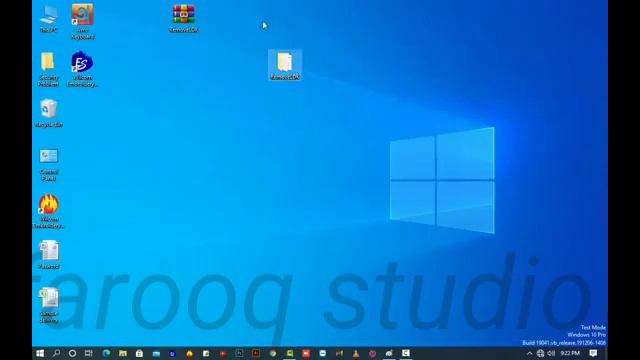Image resolution: width=640 pixels, height=360 pixels.
Task: Open the Action Center notifications icon
Action: click(593, 353)
